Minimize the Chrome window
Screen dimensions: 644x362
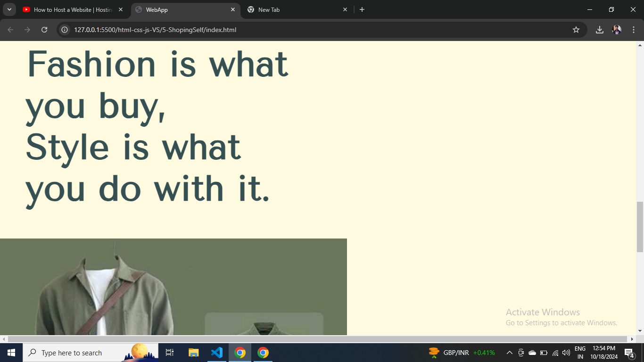point(590,9)
